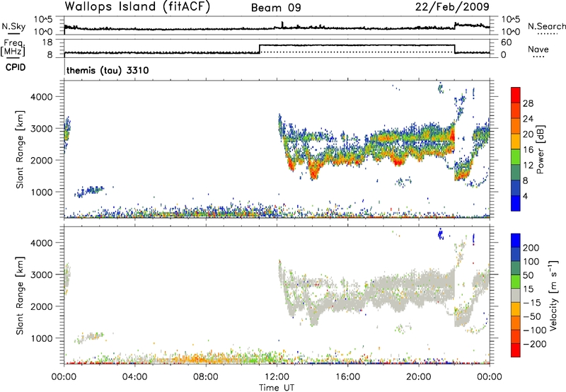Viewport: 566px width, 392px height.
Task: Click the title 'Wallops Island (fitACF)'
Action: pos(137,6)
